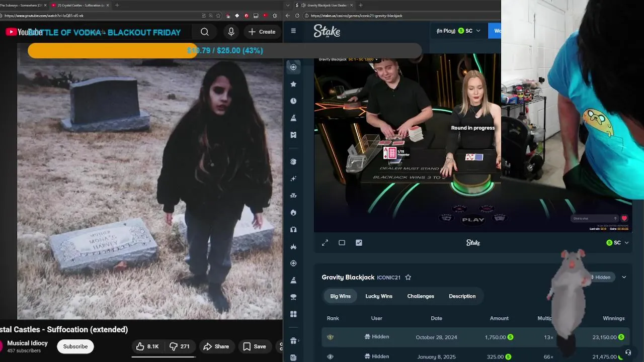Enter fullscreen mode for the game
The height and width of the screenshot is (362, 644).
(325, 243)
